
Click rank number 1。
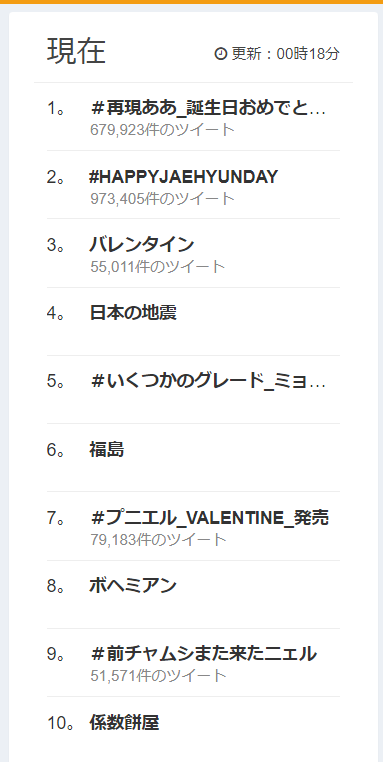click(x=56, y=109)
